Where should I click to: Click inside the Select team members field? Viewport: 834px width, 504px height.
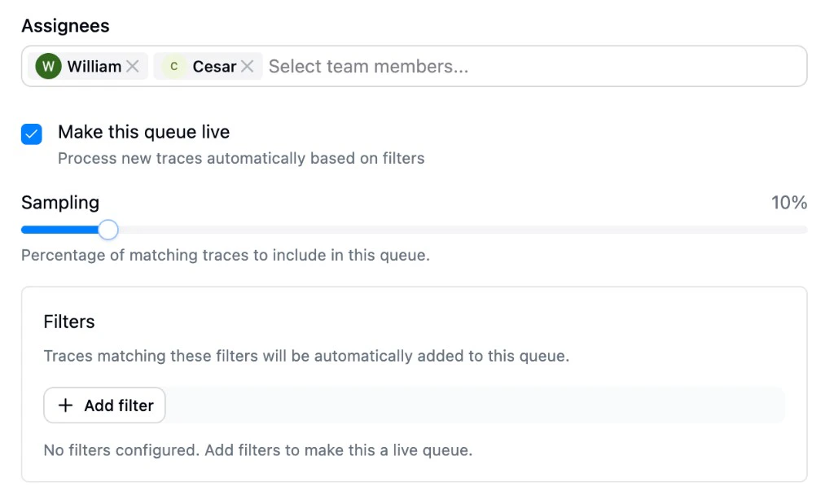(x=367, y=66)
